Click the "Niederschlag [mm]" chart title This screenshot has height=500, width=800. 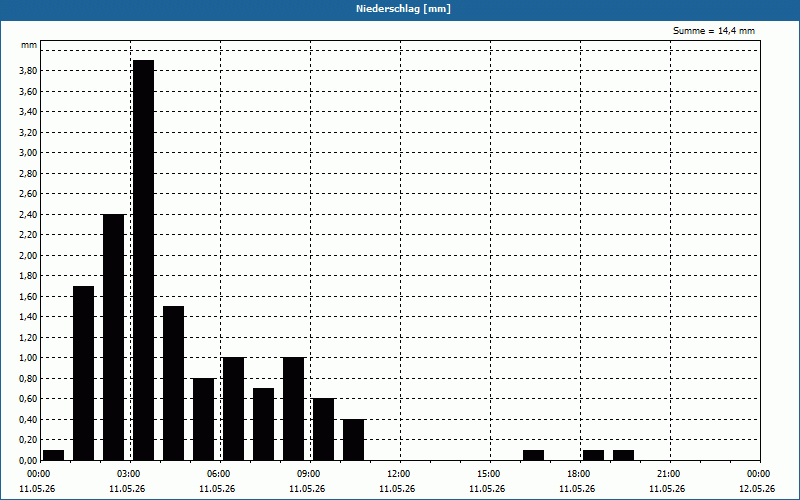pyautogui.click(x=403, y=9)
